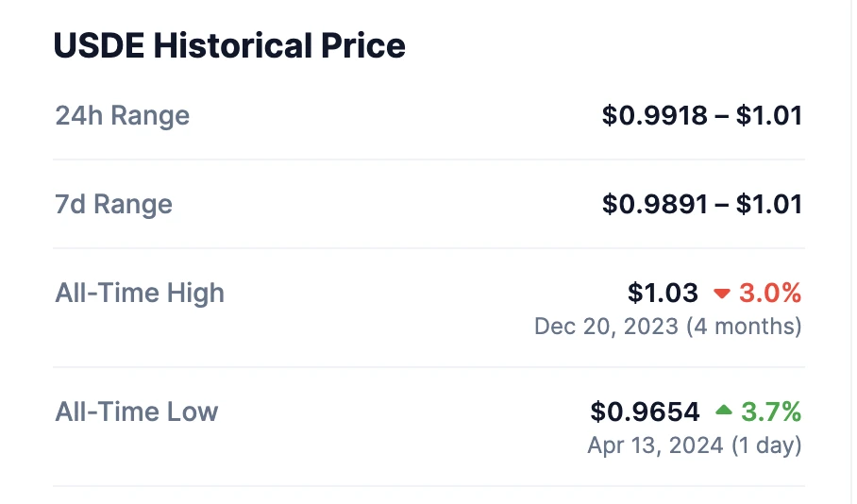Click the $0.9654 all-time low price
Screen dimensions: 857x504
click(646, 412)
